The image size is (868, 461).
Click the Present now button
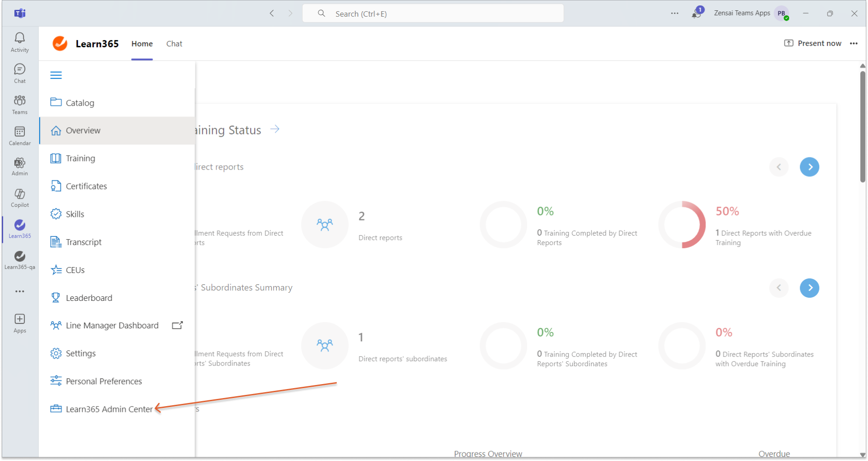[813, 43]
